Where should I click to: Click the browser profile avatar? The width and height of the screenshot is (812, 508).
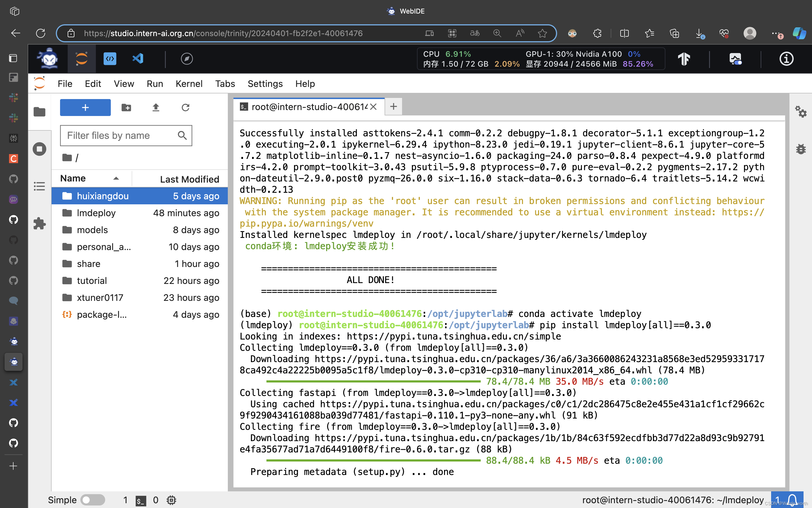pyautogui.click(x=750, y=33)
